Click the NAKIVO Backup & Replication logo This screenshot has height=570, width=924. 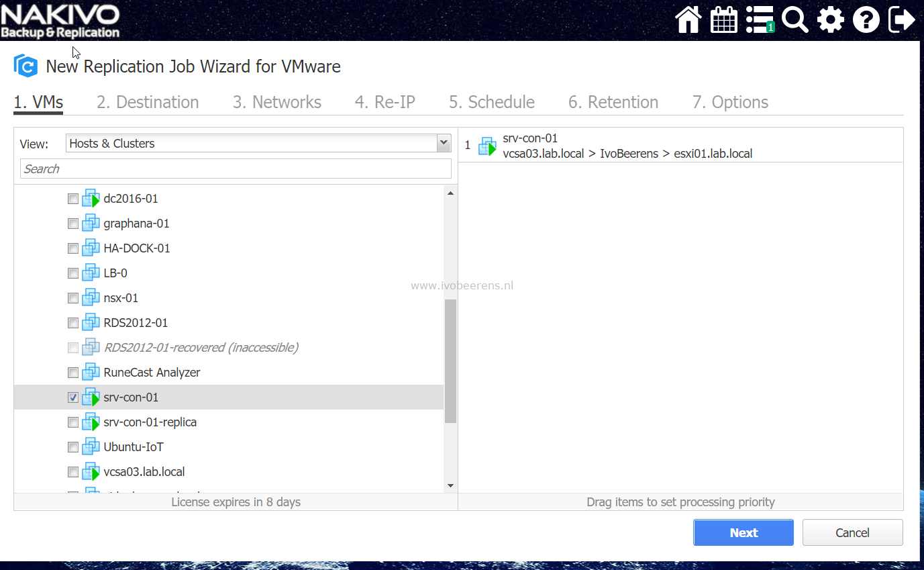[60, 21]
